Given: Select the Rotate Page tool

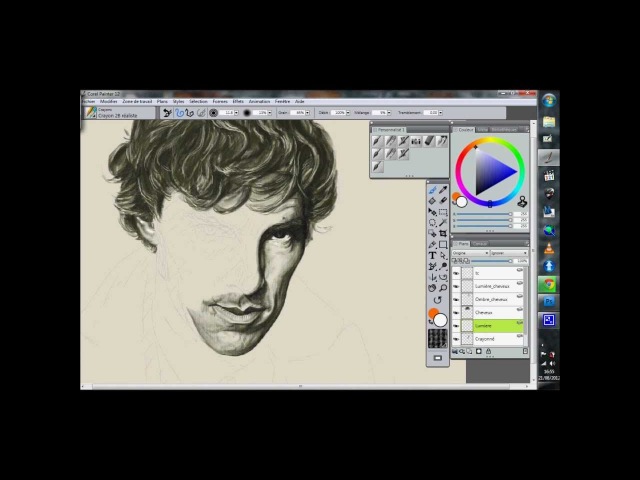Looking at the screenshot, I should coord(438,300).
